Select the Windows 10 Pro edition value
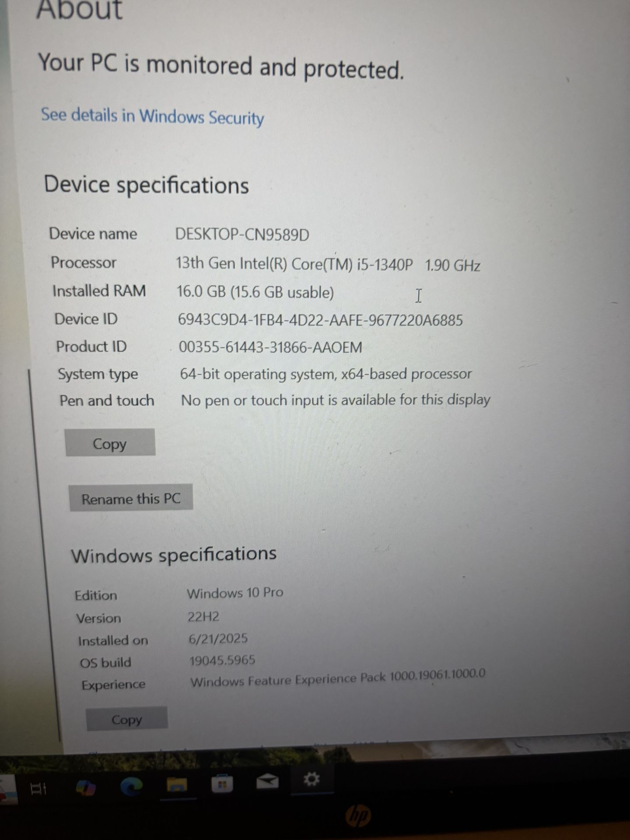The height and width of the screenshot is (840, 630). pos(235,593)
